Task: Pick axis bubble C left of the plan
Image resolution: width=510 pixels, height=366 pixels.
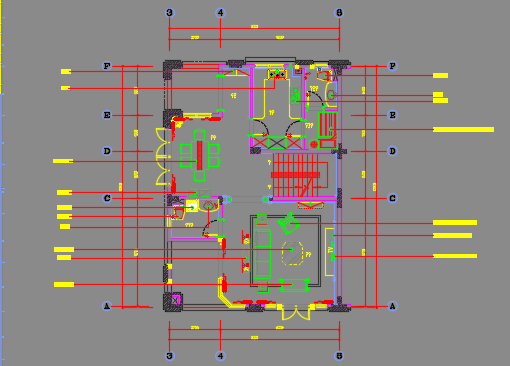Action: click(x=107, y=198)
